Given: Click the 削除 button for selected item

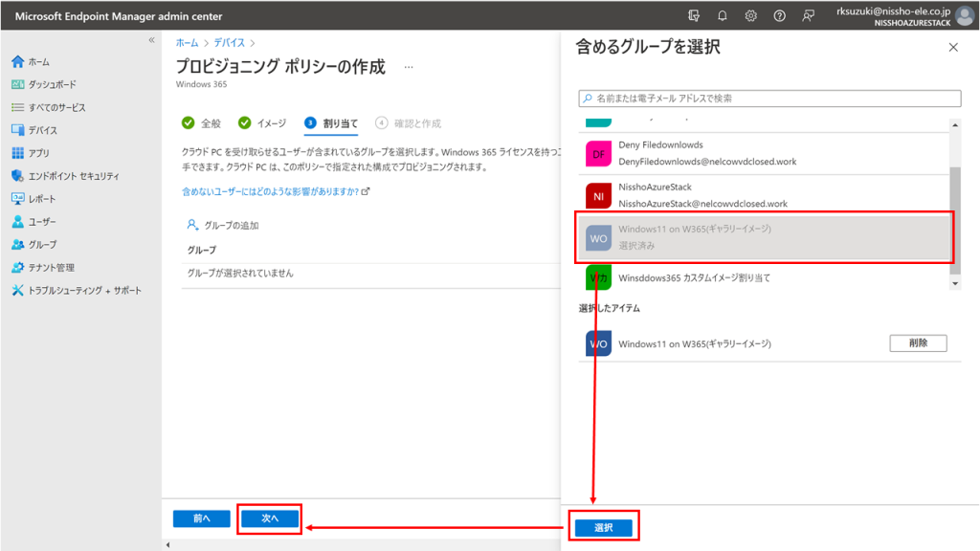Looking at the screenshot, I should coord(918,343).
